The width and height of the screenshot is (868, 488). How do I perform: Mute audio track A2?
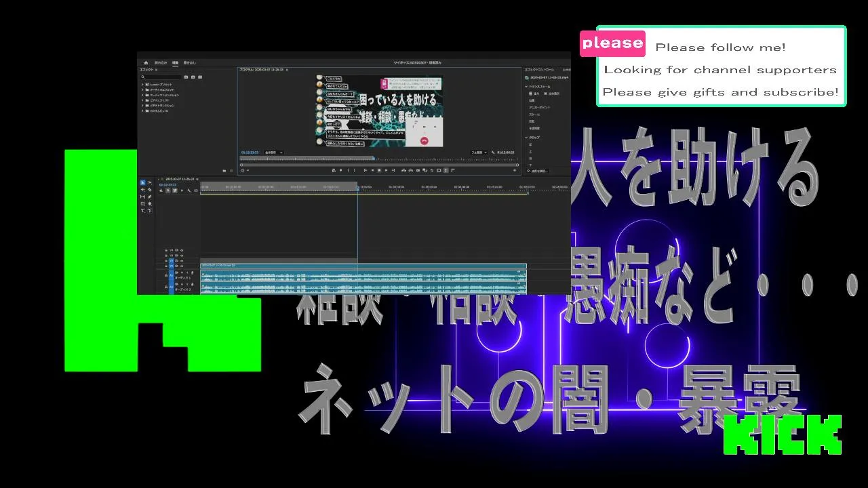point(182,284)
